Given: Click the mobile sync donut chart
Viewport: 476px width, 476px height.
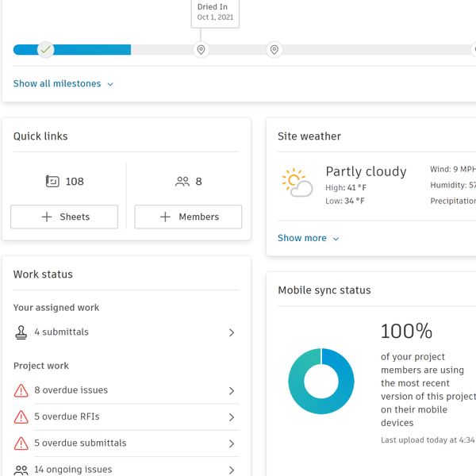Looking at the screenshot, I should coord(321,381).
